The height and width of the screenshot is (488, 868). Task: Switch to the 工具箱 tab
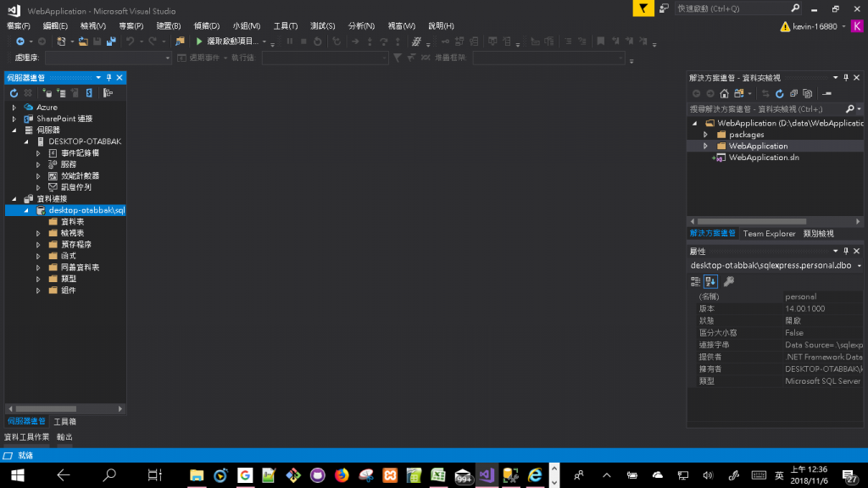click(x=64, y=422)
